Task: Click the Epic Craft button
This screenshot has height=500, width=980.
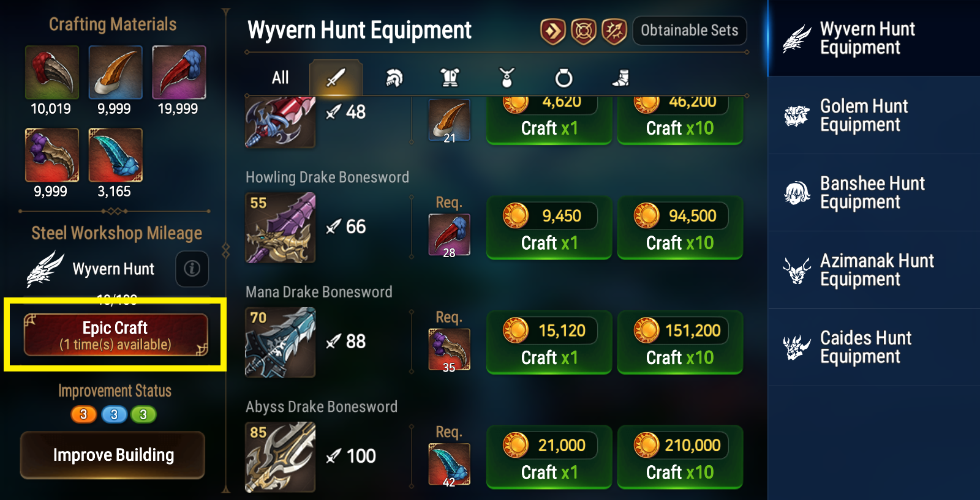Action: 116,335
